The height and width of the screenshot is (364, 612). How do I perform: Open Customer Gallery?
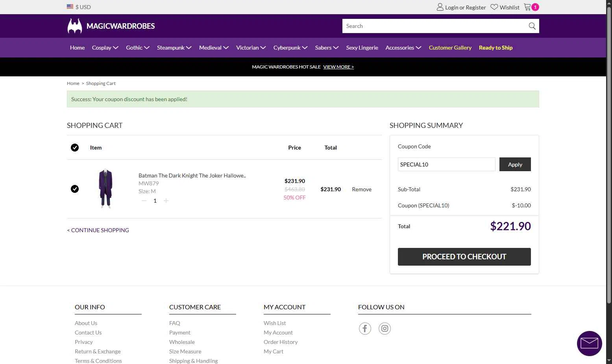click(450, 48)
